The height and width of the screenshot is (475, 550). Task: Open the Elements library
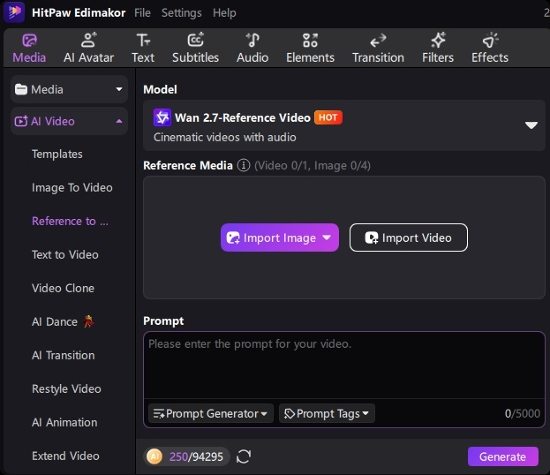[x=310, y=48]
